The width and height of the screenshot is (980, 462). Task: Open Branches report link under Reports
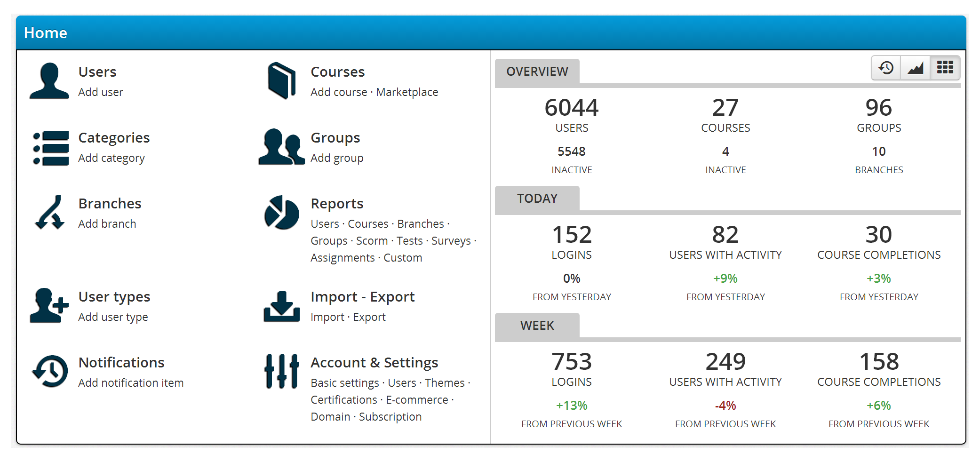pyautogui.click(x=421, y=224)
